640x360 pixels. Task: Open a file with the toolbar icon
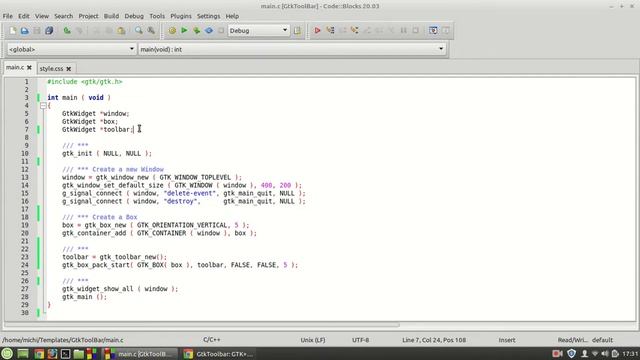24,31
